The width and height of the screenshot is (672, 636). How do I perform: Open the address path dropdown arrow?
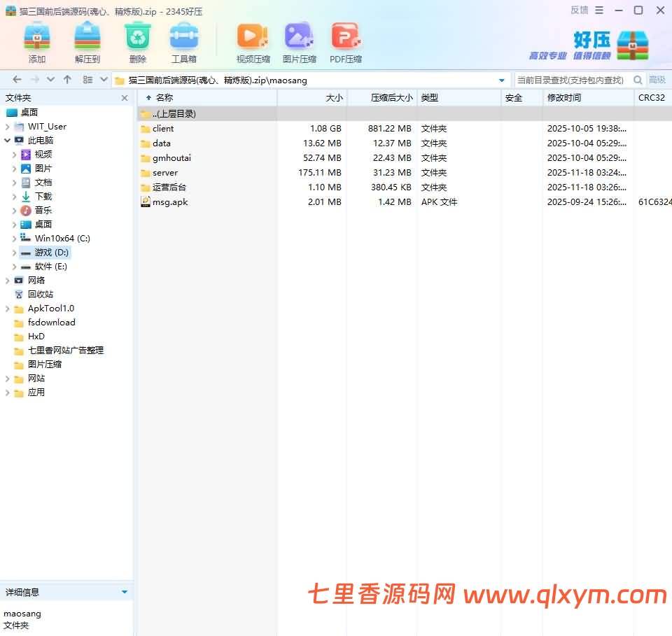[502, 80]
